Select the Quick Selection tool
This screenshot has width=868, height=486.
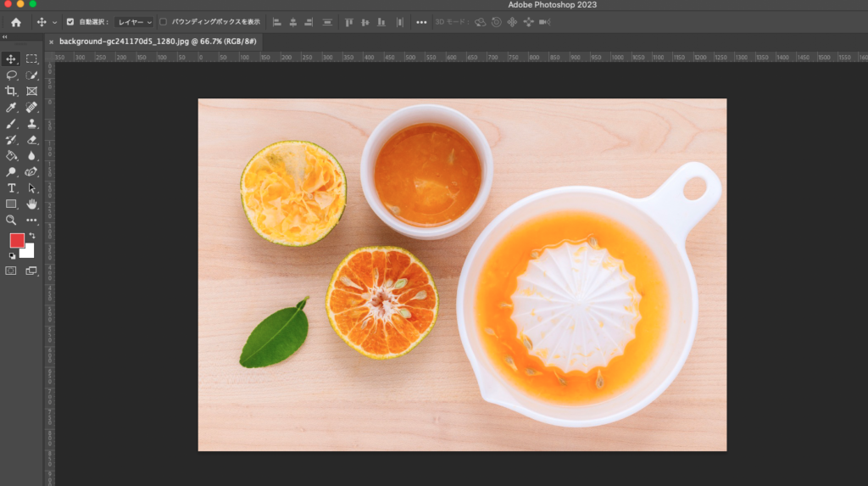click(x=31, y=75)
